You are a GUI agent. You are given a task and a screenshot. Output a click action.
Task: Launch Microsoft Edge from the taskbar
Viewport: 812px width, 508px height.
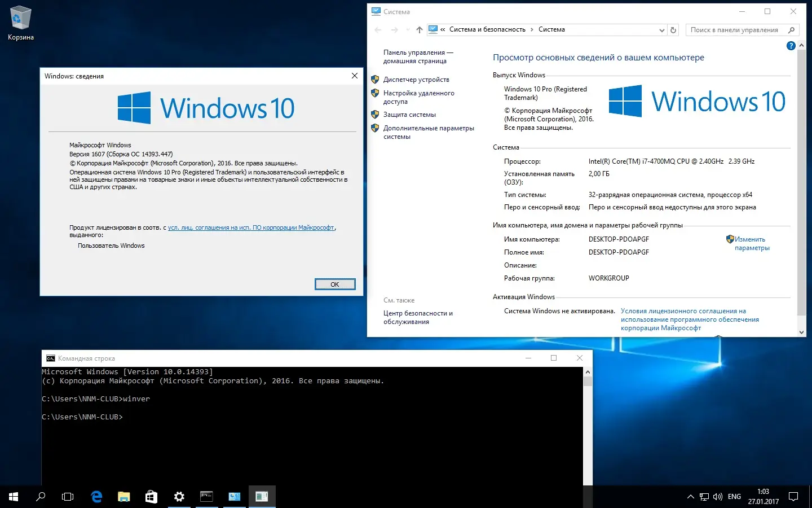click(x=96, y=497)
